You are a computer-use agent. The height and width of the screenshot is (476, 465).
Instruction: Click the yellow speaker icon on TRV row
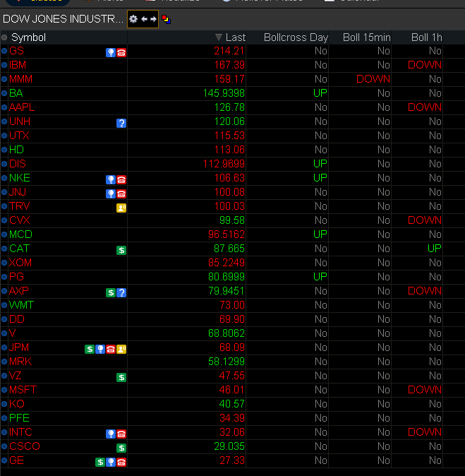tap(121, 208)
